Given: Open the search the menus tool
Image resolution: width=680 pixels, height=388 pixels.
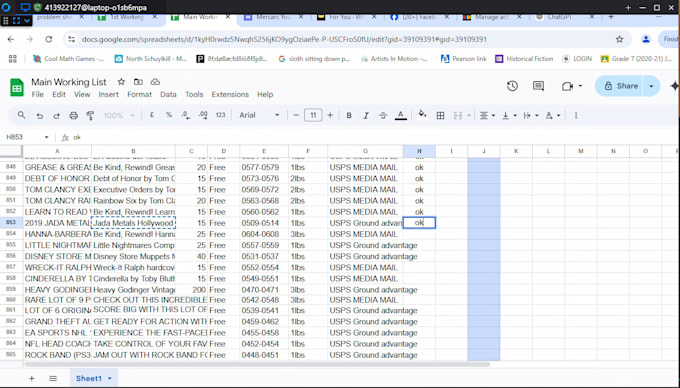Looking at the screenshot, I should click(x=21, y=115).
